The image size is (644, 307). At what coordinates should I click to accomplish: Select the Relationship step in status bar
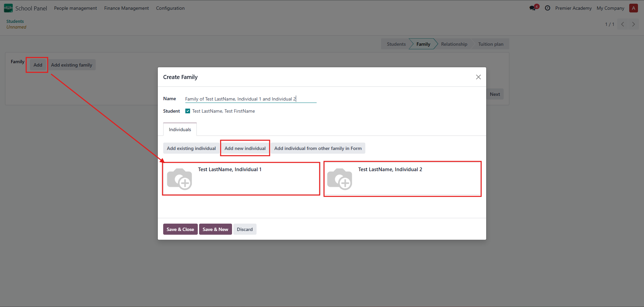454,44
